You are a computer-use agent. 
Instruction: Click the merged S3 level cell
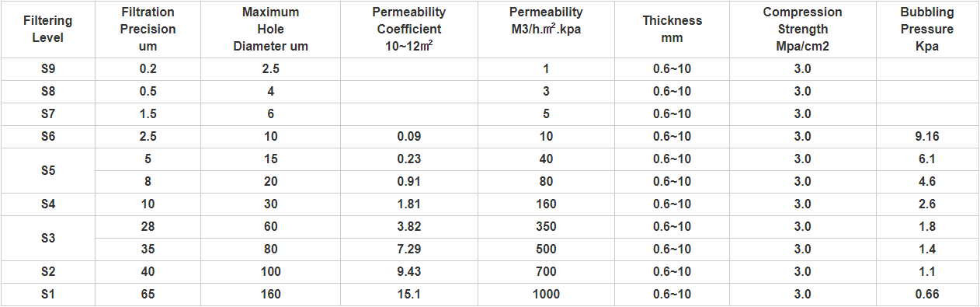pyautogui.click(x=48, y=238)
